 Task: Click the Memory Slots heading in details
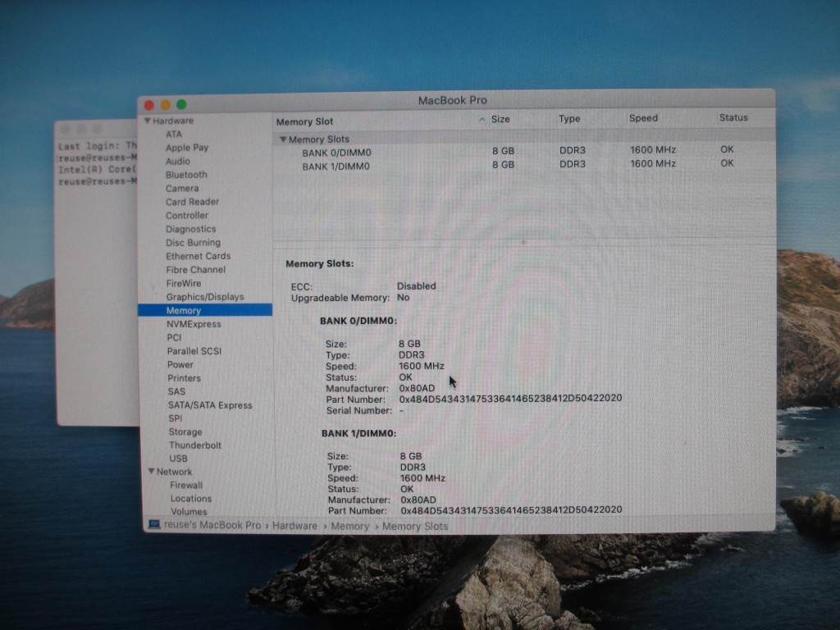pos(319,263)
